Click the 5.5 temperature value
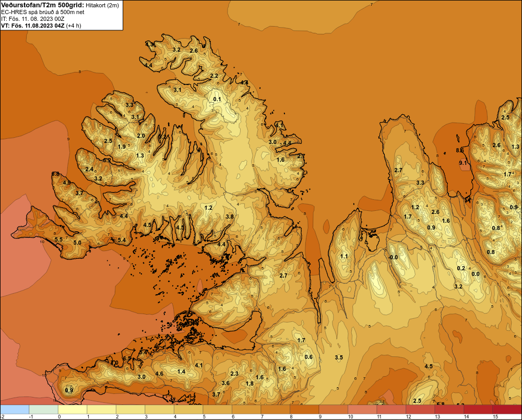Image resolution: width=522 pixels, height=420 pixels. coord(58,239)
